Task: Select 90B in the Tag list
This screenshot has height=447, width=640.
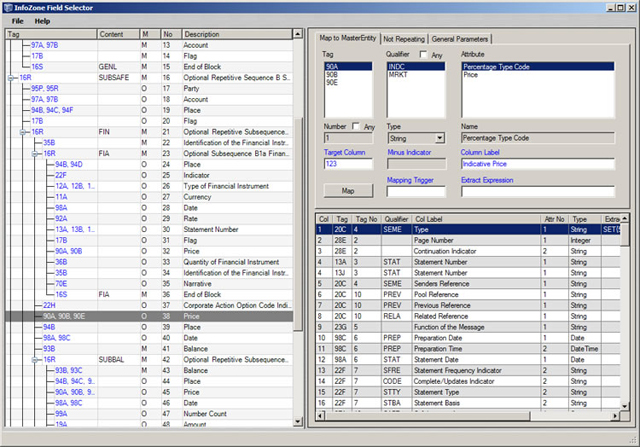Action: [x=332, y=74]
